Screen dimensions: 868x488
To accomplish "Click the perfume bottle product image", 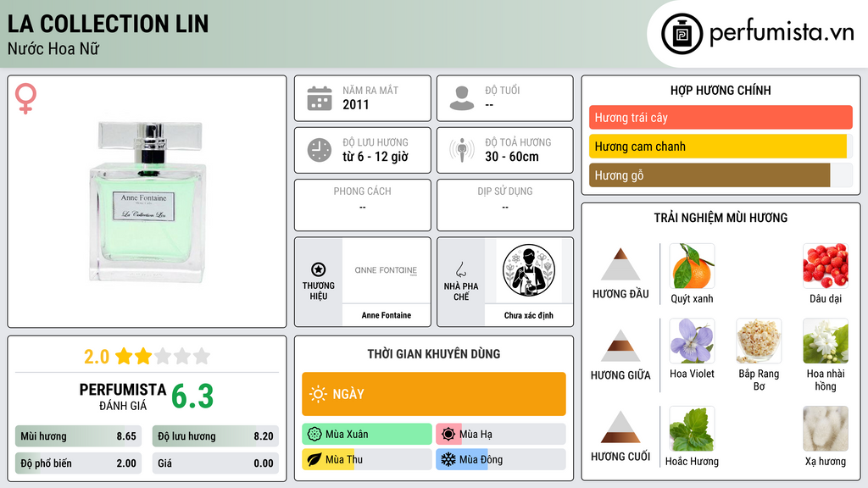I will click(x=147, y=202).
